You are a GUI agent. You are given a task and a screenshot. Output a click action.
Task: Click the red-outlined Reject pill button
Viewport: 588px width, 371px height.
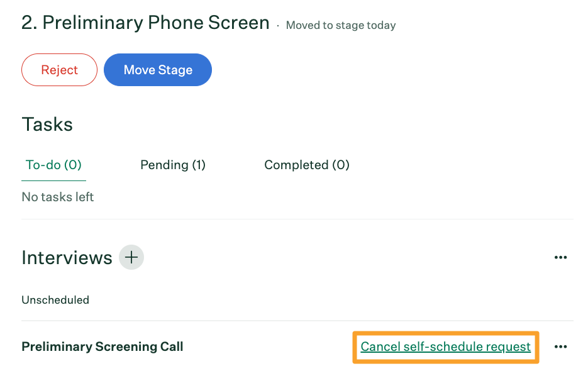tap(59, 70)
